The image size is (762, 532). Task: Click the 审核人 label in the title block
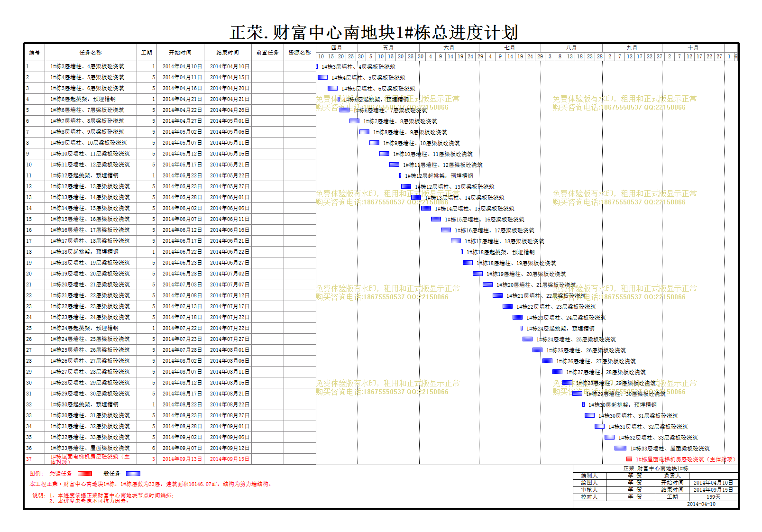point(589,490)
